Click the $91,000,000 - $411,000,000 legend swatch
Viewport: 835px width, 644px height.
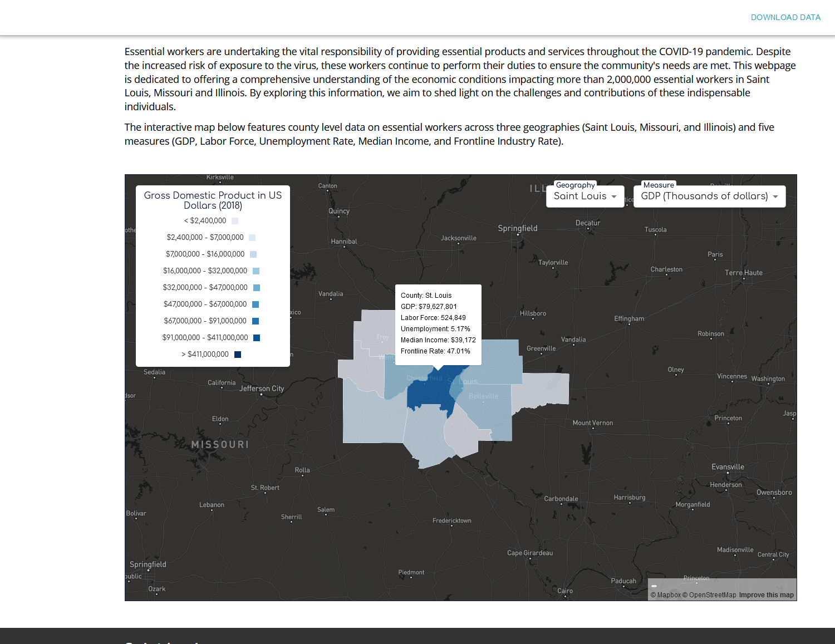tap(257, 338)
